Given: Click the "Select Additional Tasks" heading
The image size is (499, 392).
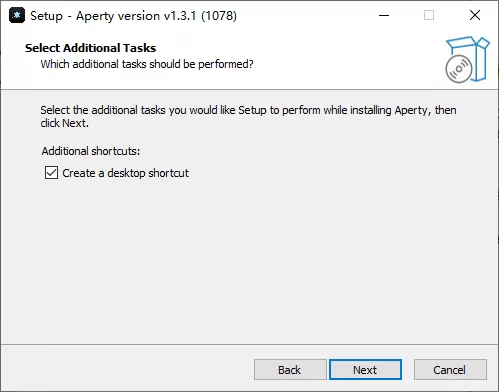Looking at the screenshot, I should click(x=90, y=48).
